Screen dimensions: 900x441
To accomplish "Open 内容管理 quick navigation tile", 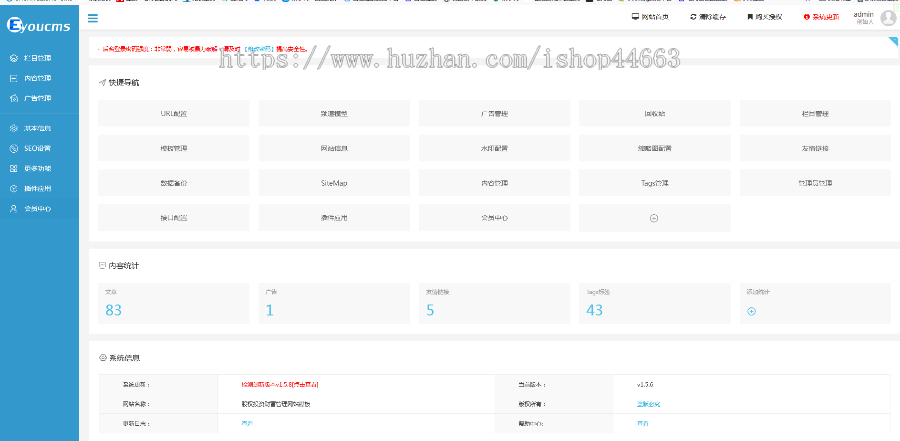I will [494, 183].
